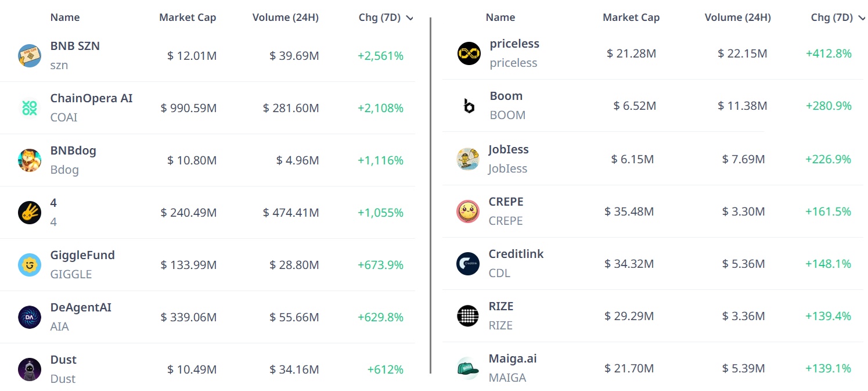Open the JobIess token name link
Image resolution: width=868 pixels, height=391 pixels.
click(x=509, y=149)
